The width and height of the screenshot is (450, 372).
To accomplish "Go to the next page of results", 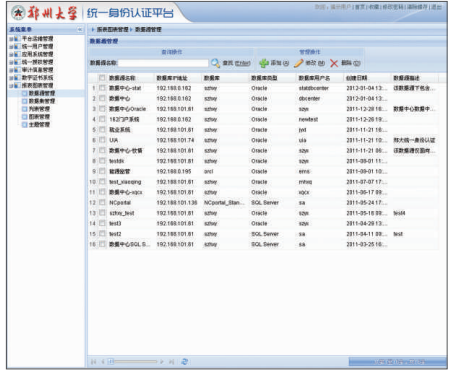I will click(x=162, y=362).
